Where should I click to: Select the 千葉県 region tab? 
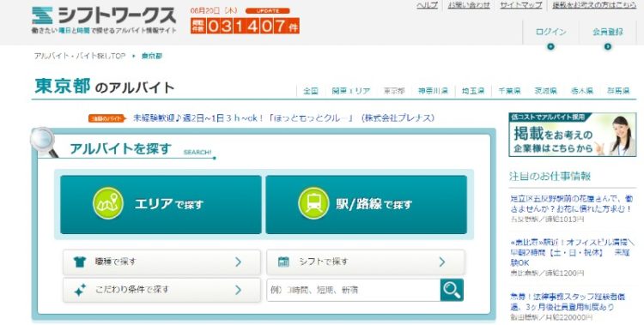click(x=509, y=91)
